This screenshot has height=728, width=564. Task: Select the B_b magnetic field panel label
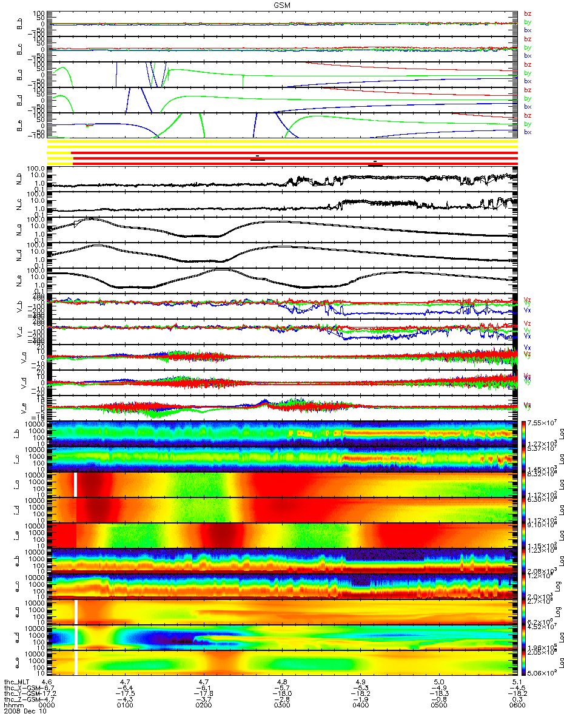(20, 24)
